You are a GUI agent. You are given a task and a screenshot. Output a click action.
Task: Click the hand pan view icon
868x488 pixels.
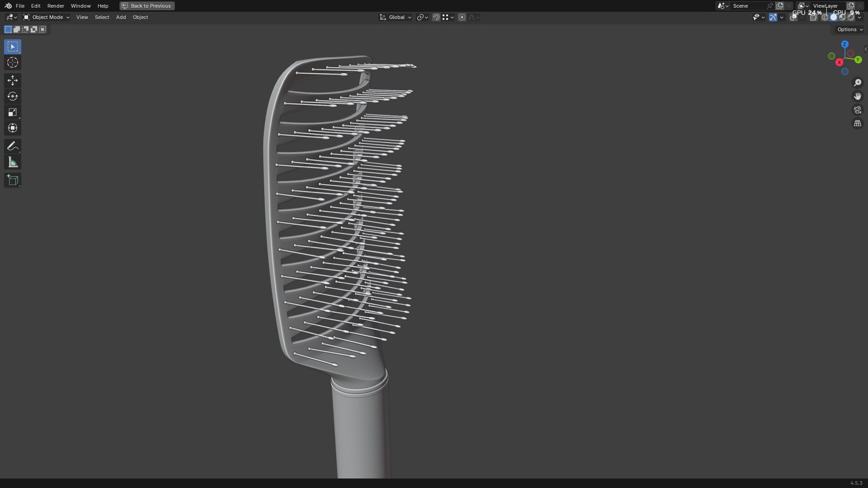858,96
